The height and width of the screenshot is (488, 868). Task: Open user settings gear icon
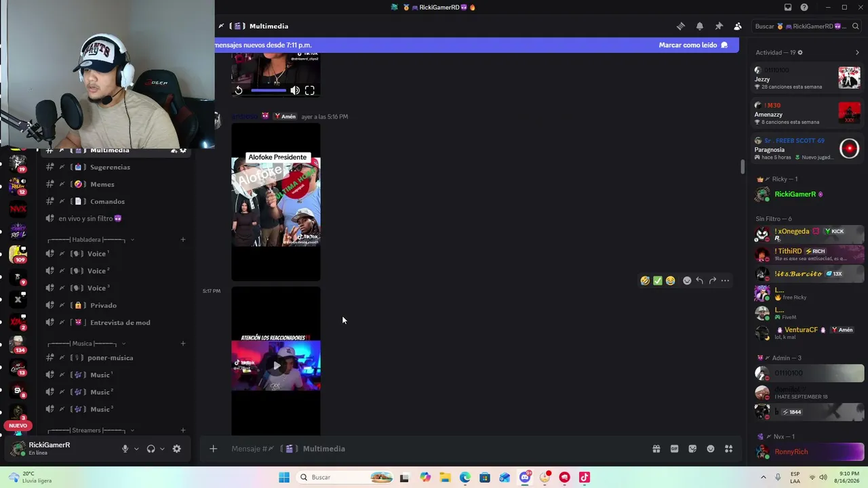click(177, 449)
